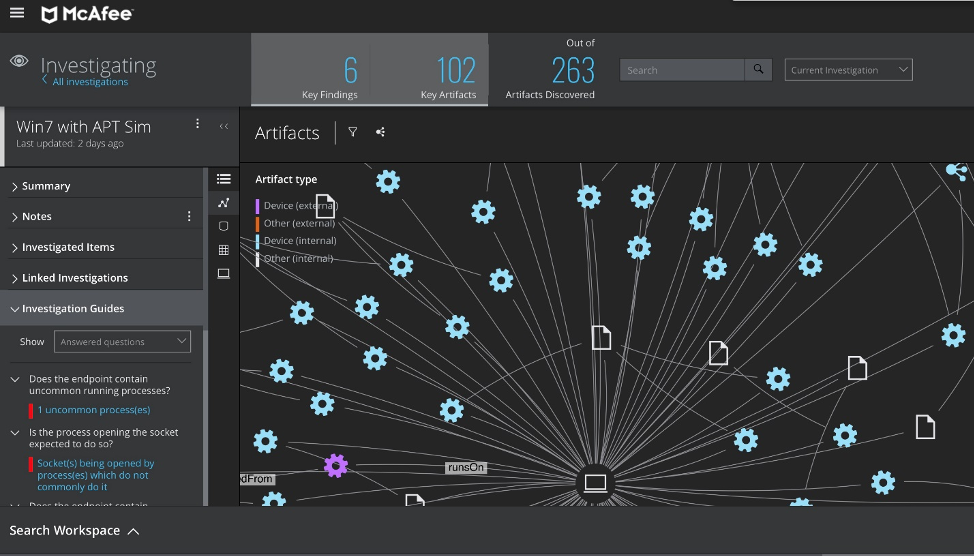
Task: Select the purple external device gear node
Action: pos(335,465)
